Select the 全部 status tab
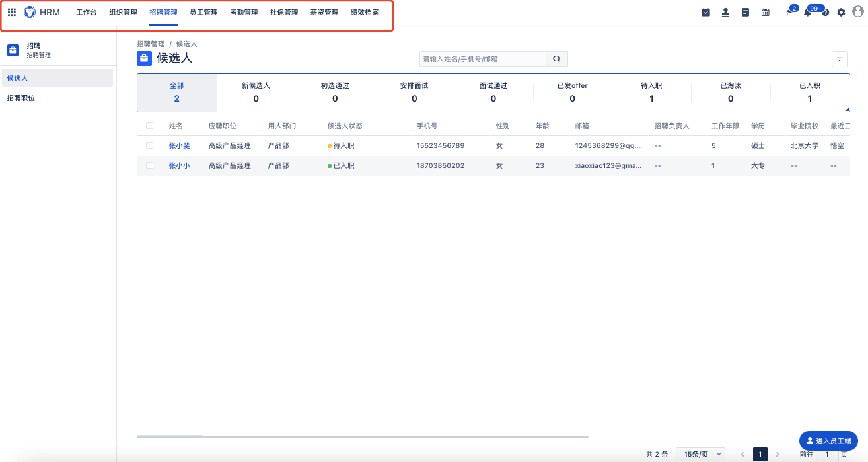The image size is (868, 462). (x=177, y=93)
